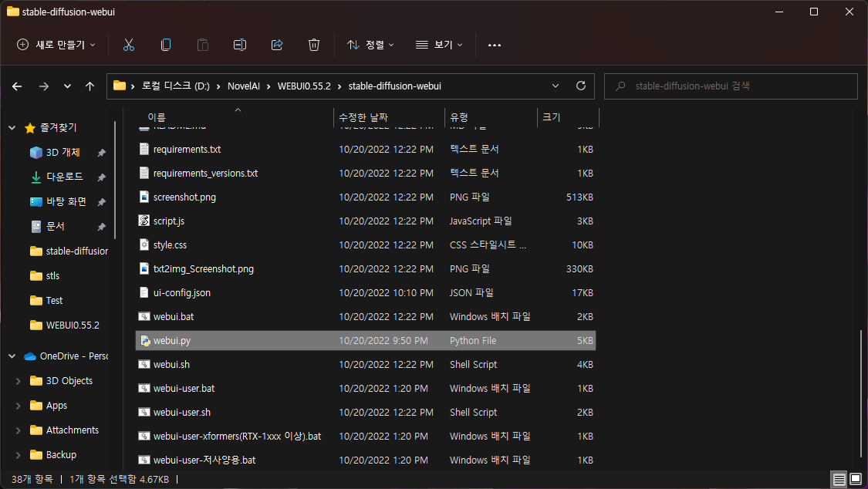The height and width of the screenshot is (489, 868).
Task: Click NovelAI in the breadcrumb path
Action: 244,86
